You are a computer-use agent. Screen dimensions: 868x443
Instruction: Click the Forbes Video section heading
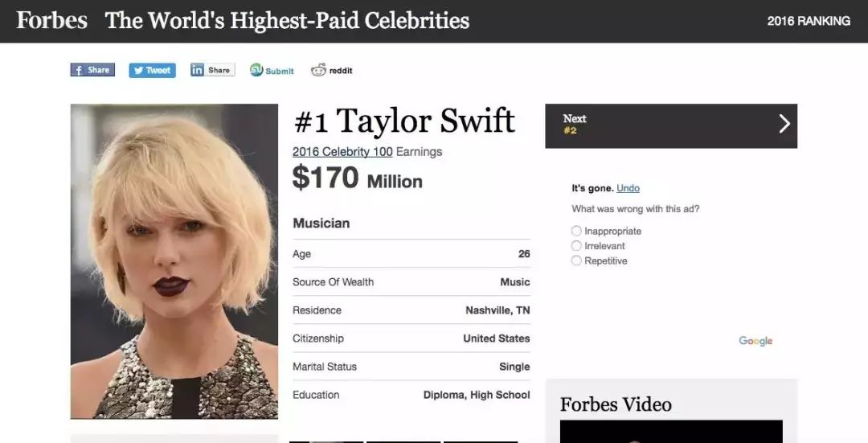point(616,404)
